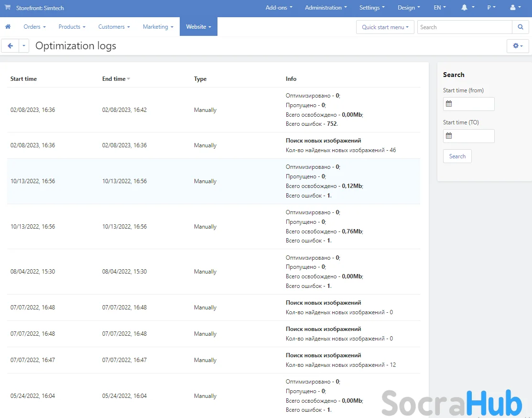Open the Add-ons menu
The height and width of the screenshot is (418, 532).
pos(279,8)
